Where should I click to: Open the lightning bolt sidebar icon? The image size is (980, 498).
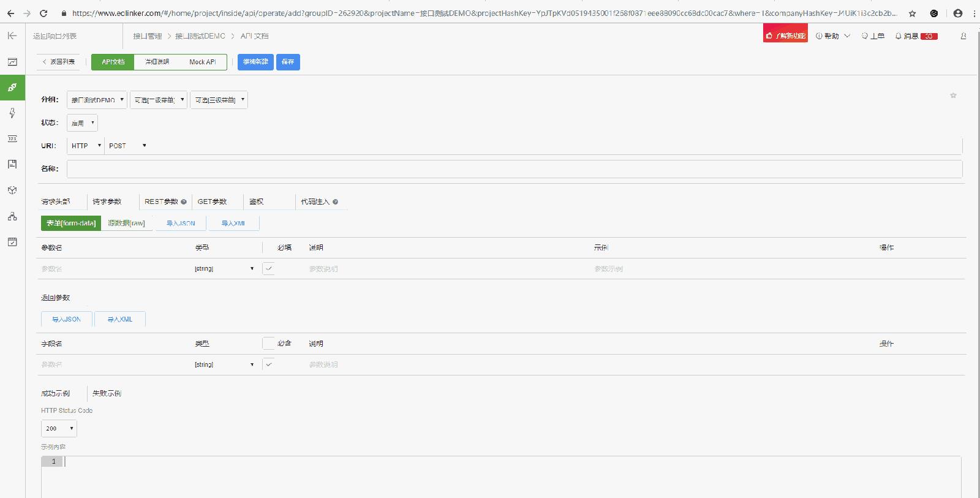12,113
